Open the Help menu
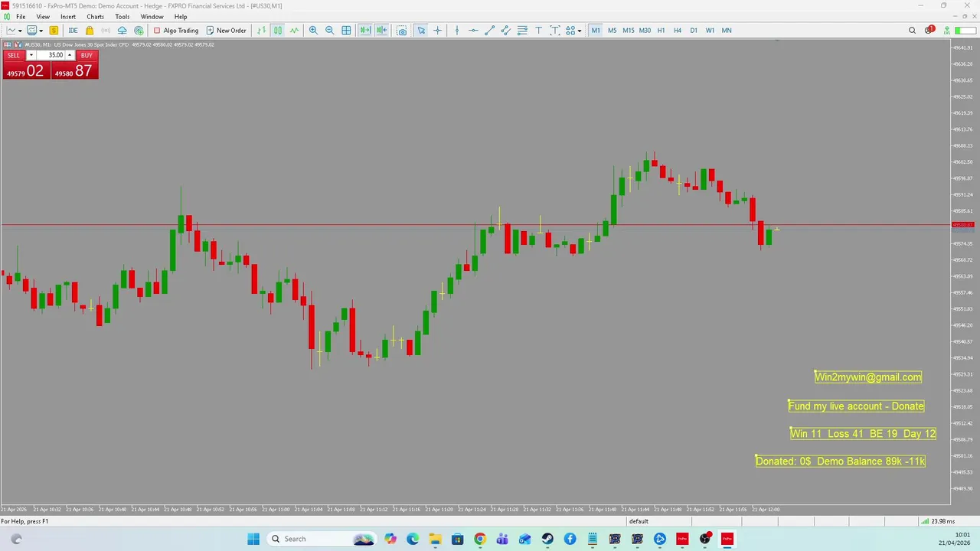 click(x=181, y=16)
